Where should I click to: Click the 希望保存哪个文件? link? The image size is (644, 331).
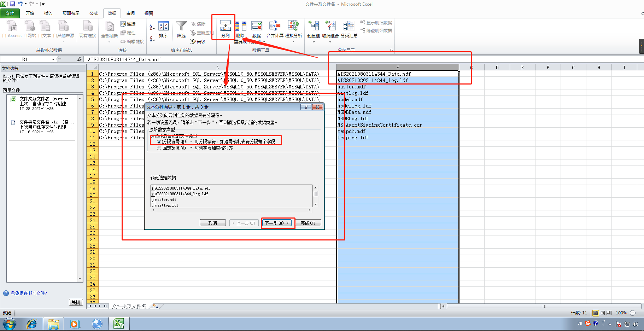[29, 293]
